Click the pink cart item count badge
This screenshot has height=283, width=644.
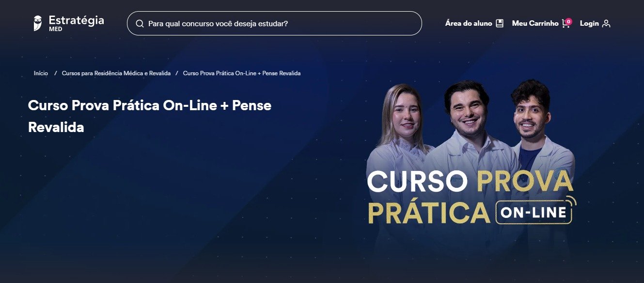568,21
